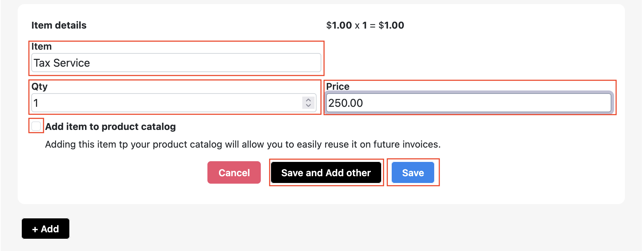
Task: Click the Qty field label
Action: pyautogui.click(x=39, y=86)
